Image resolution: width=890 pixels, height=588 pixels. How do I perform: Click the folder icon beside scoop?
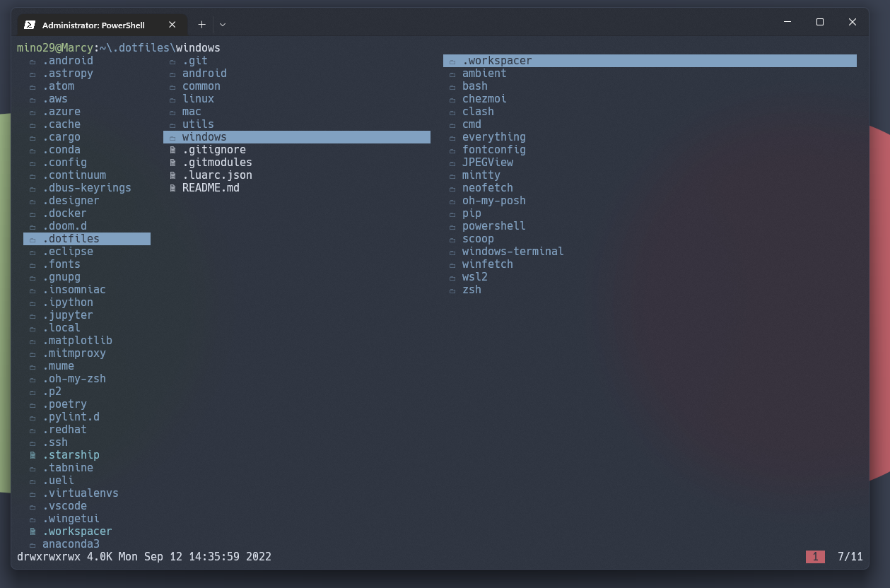[452, 240]
